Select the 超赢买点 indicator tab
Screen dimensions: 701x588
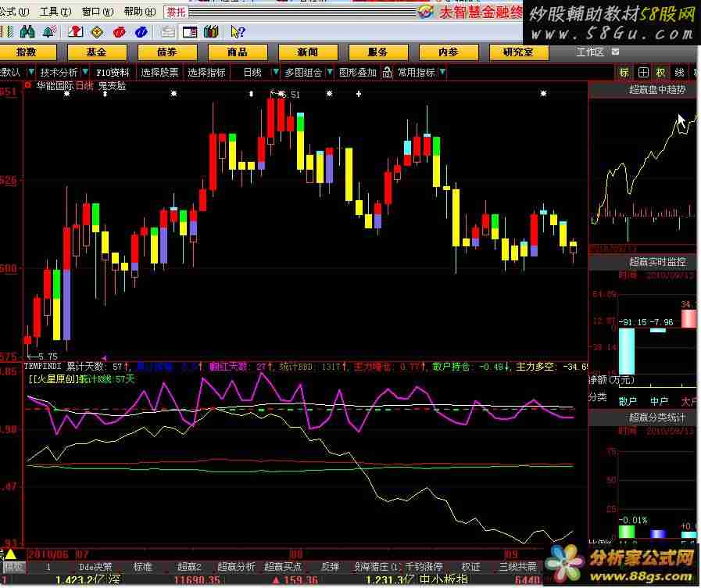pos(283,567)
